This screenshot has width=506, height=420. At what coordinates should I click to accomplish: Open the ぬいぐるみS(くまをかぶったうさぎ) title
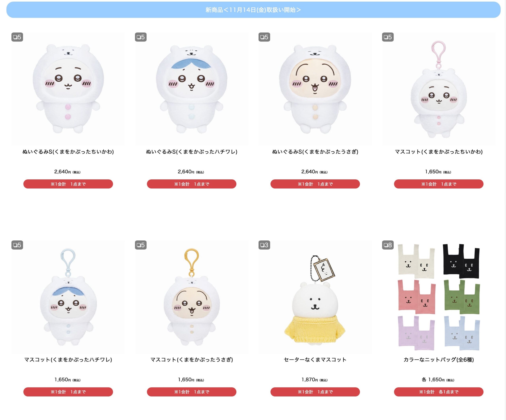[315, 152]
